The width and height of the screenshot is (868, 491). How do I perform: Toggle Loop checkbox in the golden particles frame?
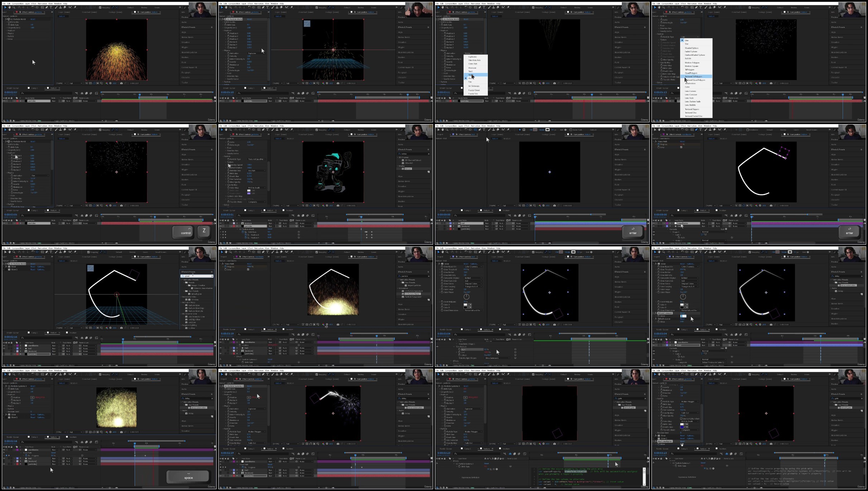click(x=248, y=270)
